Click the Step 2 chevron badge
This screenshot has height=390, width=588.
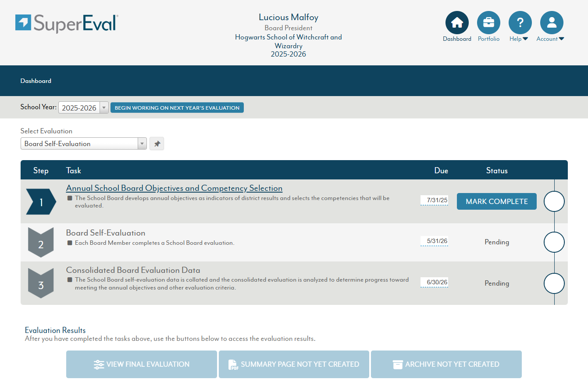41,243
